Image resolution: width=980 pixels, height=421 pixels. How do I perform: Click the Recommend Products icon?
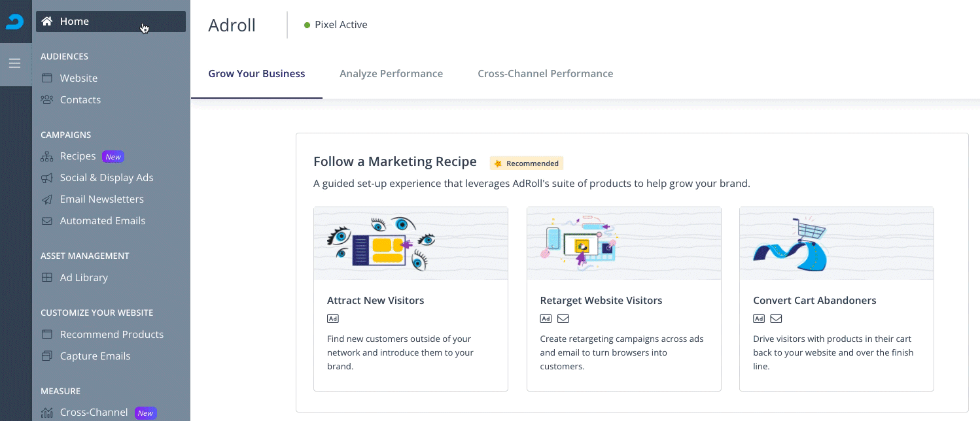click(47, 334)
